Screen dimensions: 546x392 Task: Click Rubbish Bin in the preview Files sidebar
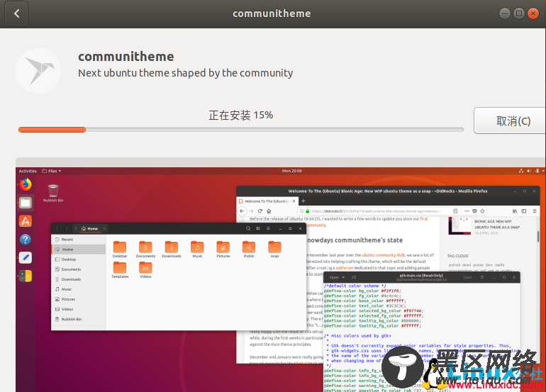[78, 319]
